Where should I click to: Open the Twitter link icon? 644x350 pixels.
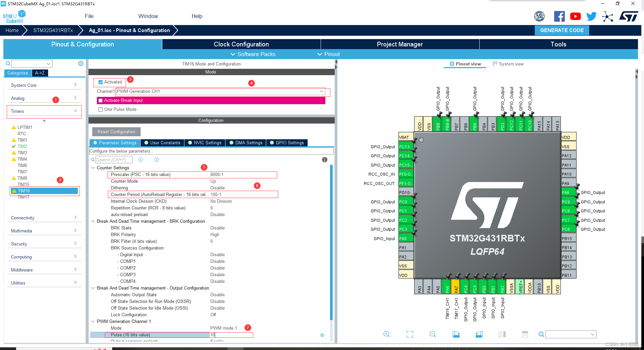click(592, 16)
